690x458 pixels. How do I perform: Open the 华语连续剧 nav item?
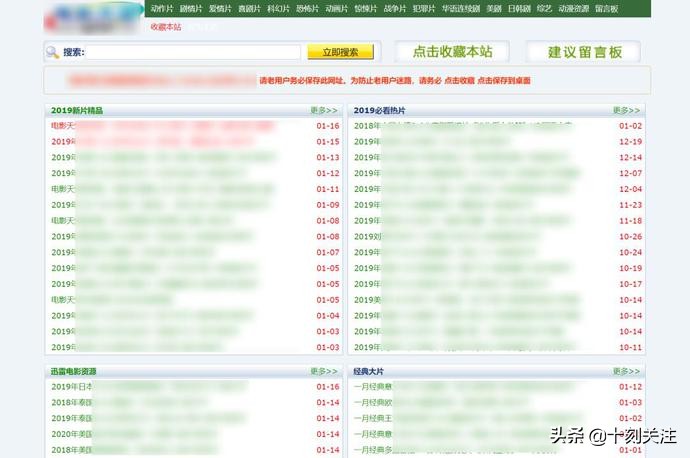pyautogui.click(x=461, y=8)
